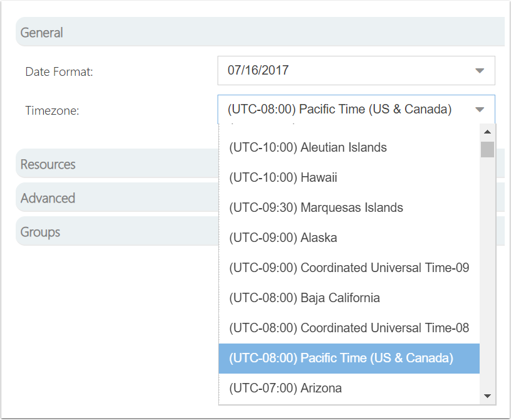Open the Date Format dropdown arrow
Screen dimensions: 511x420
480,71
